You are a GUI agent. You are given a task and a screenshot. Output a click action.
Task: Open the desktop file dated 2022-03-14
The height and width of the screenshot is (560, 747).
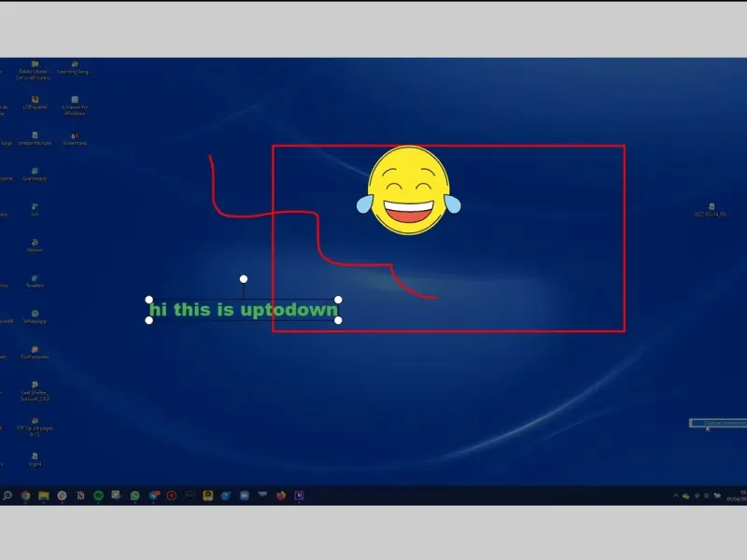pyautogui.click(x=711, y=210)
